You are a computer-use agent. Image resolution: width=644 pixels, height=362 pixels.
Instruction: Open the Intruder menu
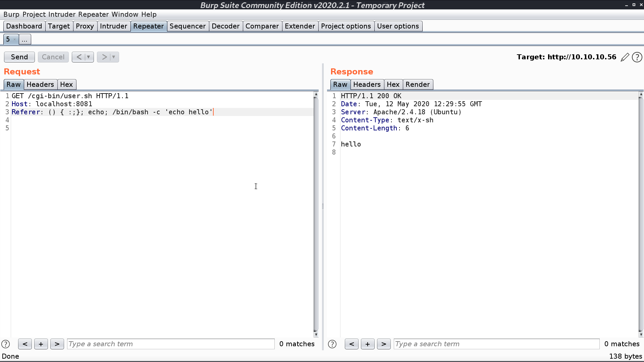coord(62,14)
